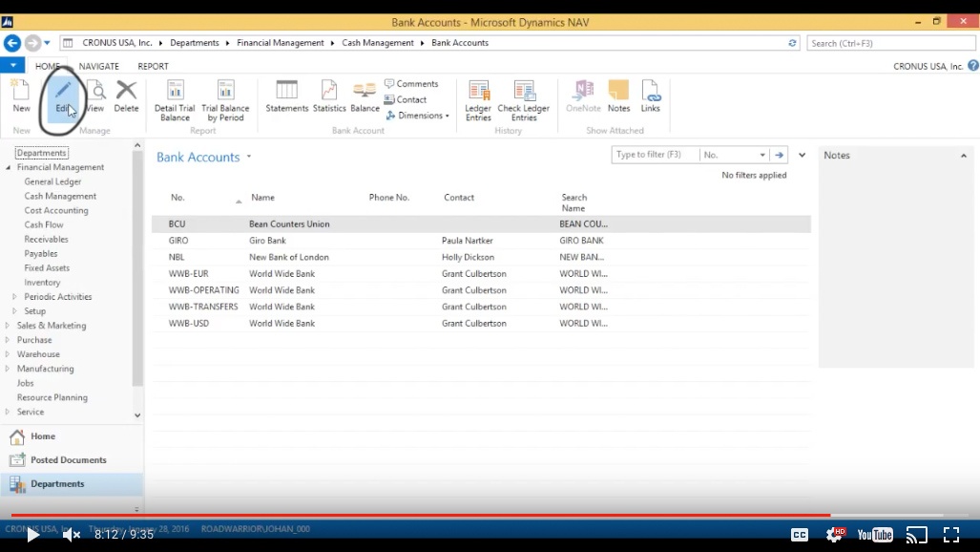This screenshot has width=980, height=552.
Task: Select Departments navigation pane button
Action: 72,484
